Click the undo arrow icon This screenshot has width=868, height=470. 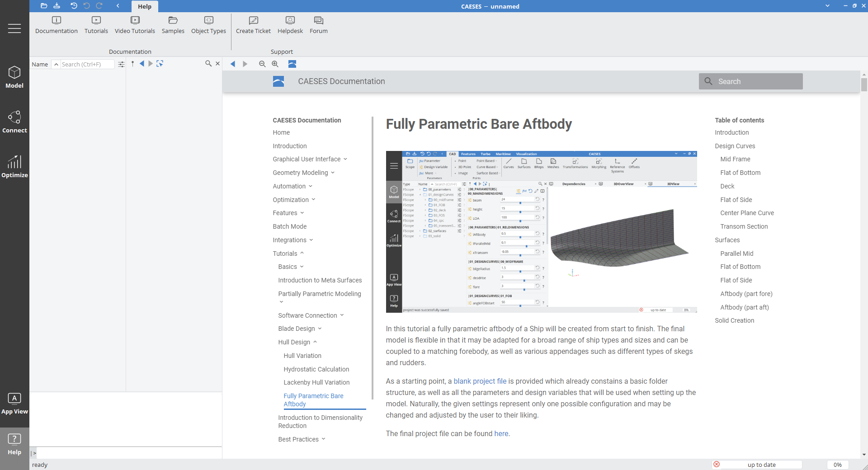87,6
